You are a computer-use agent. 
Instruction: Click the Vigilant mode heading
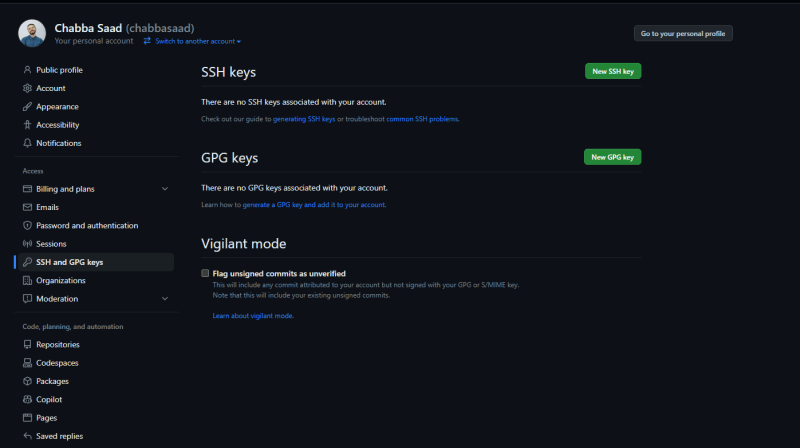pyautogui.click(x=243, y=243)
